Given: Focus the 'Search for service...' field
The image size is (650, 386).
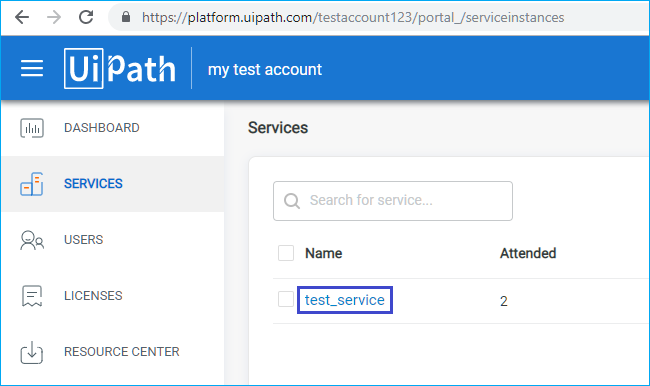Looking at the screenshot, I should 393,201.
